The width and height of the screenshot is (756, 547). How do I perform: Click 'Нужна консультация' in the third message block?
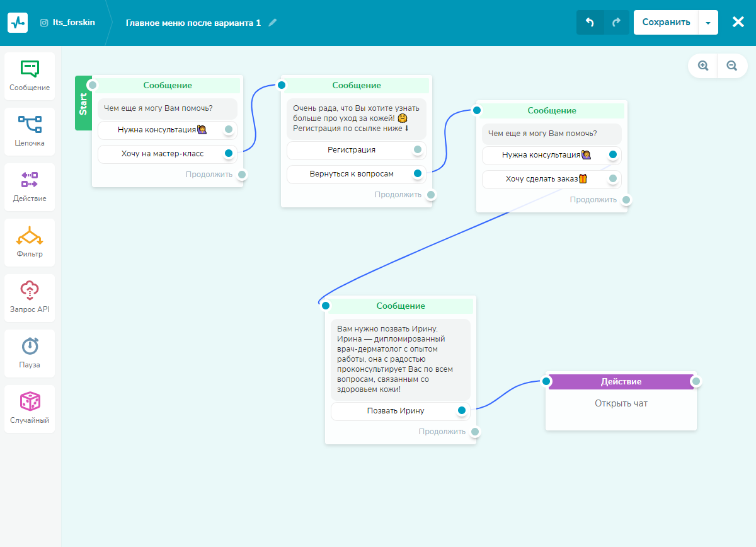tap(552, 155)
